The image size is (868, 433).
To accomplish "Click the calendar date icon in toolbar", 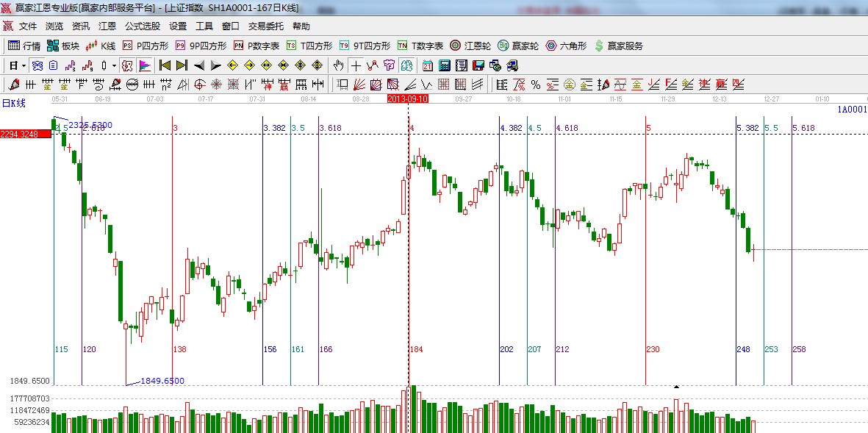I will pyautogui.click(x=427, y=65).
